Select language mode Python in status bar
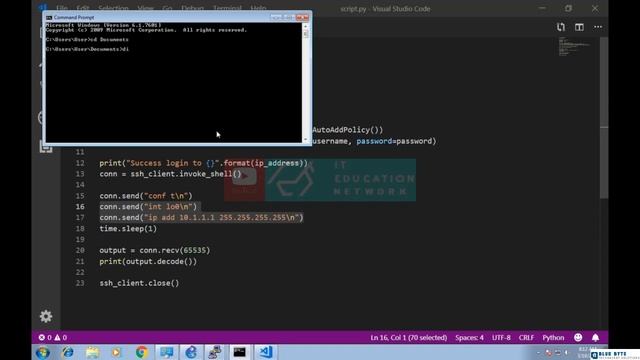Image resolution: width=640 pixels, height=360 pixels. pyautogui.click(x=553, y=338)
